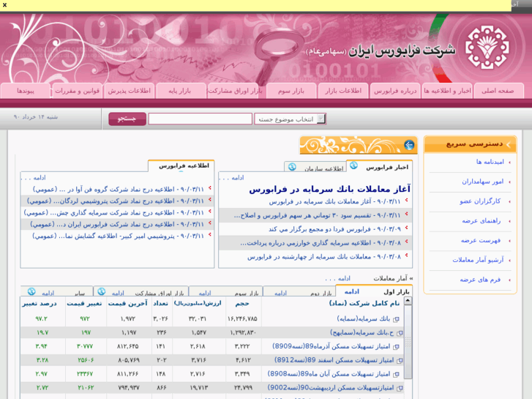This screenshot has width=532, height=399.
Task: Switch to اطلاعیه فرابورس tab
Action: pos(184,165)
